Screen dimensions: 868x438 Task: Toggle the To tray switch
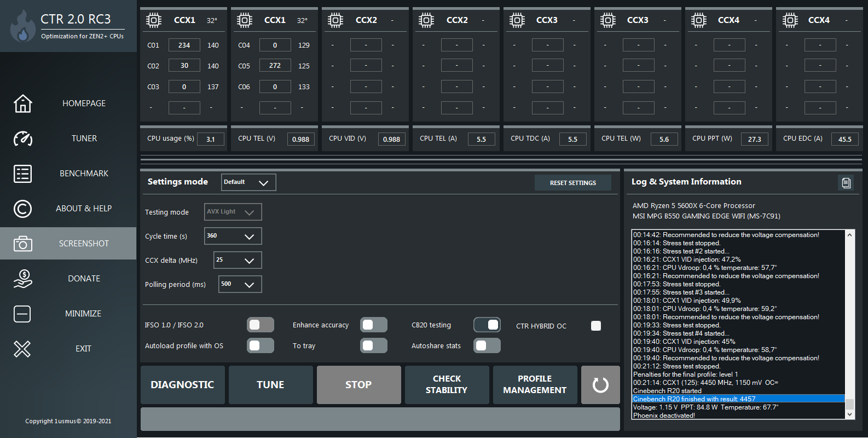[374, 345]
